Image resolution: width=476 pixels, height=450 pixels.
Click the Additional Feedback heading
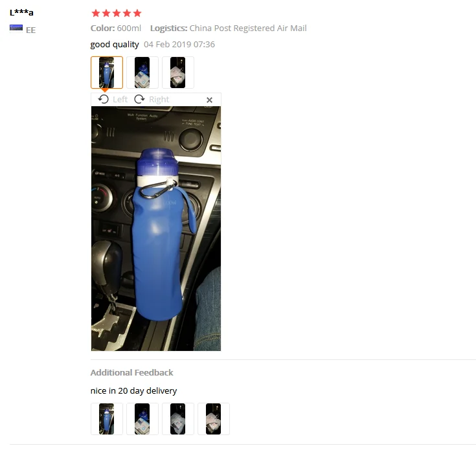click(x=131, y=372)
